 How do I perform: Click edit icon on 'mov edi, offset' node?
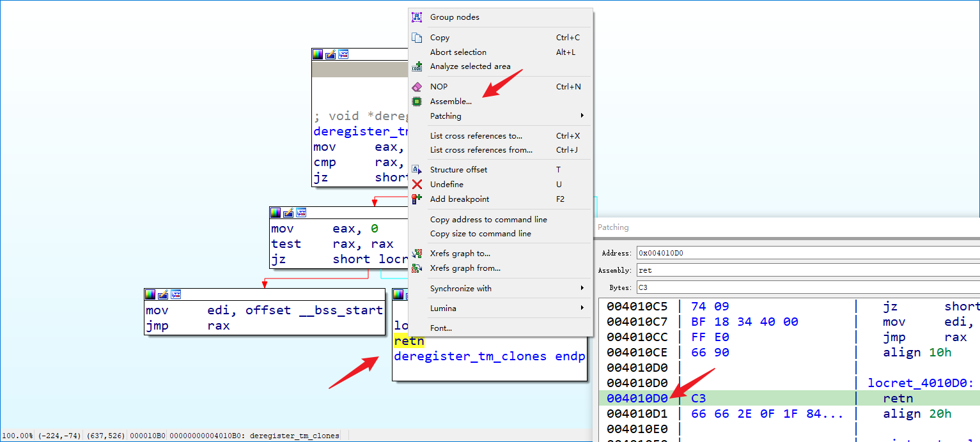click(x=163, y=294)
